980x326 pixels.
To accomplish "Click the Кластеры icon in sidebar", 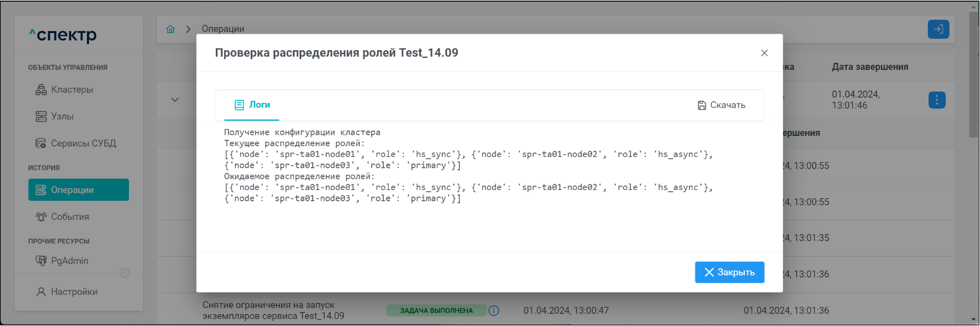I will (x=41, y=90).
